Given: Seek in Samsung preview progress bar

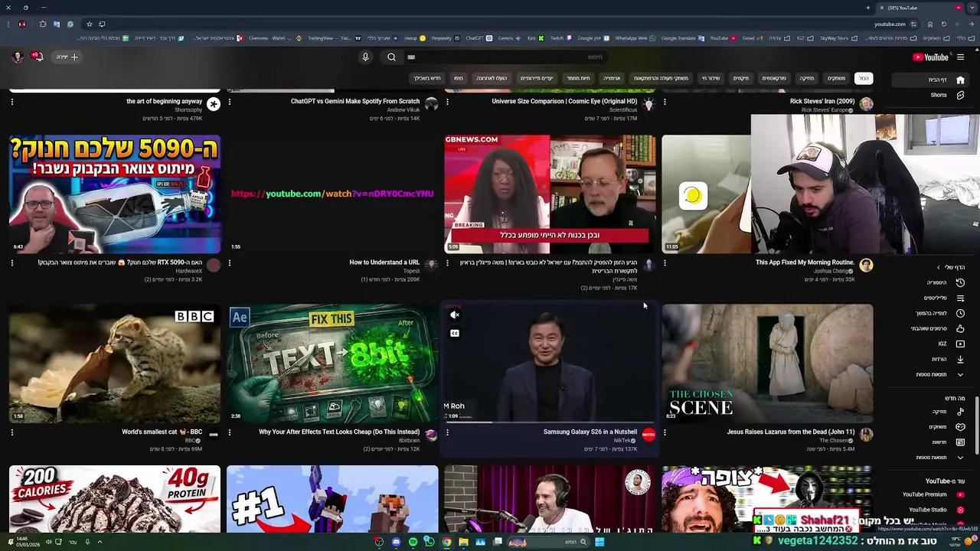Looking at the screenshot, I should tap(550, 421).
